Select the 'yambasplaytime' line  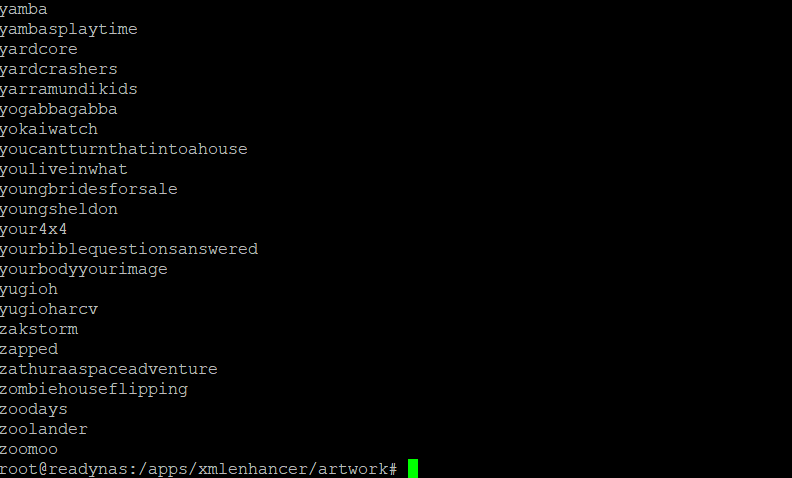[68, 29]
